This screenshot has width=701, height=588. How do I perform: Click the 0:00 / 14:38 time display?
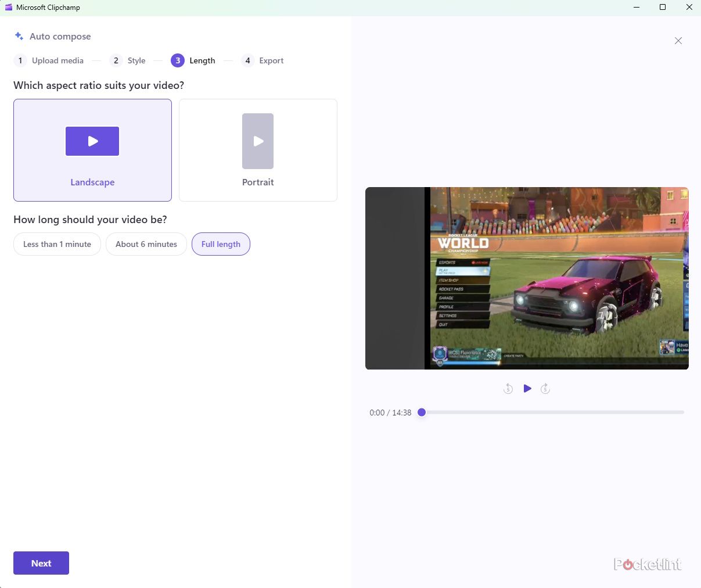390,413
